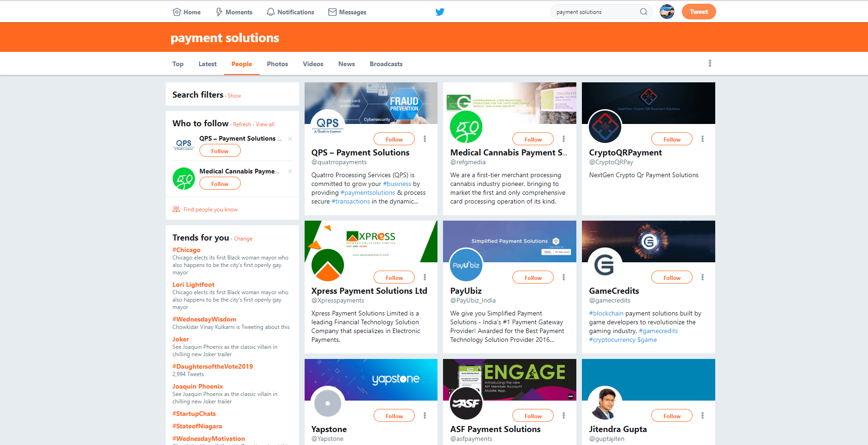Follow CryptoQRPayment
Viewport: 868px width, 445px height.
coord(672,139)
